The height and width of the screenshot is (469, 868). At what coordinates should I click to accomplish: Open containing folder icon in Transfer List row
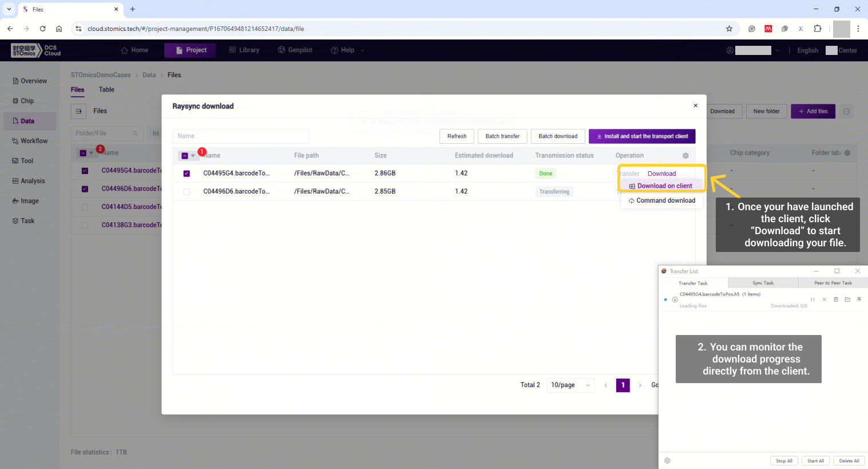point(847,299)
